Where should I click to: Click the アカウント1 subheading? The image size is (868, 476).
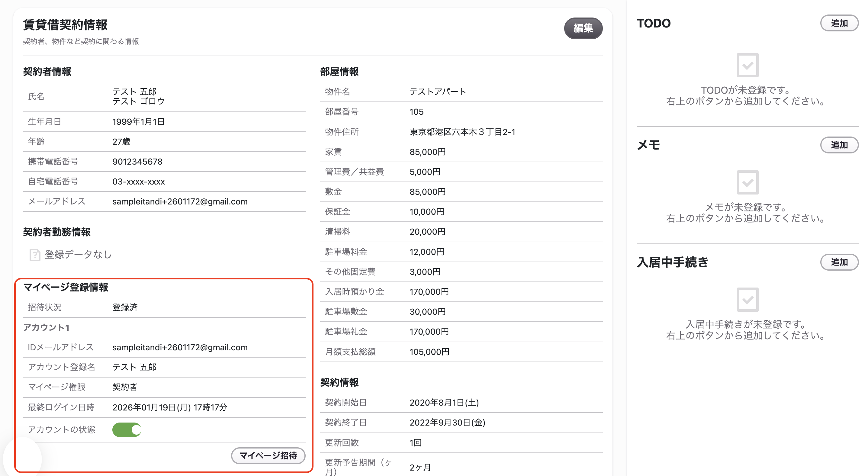click(46, 327)
